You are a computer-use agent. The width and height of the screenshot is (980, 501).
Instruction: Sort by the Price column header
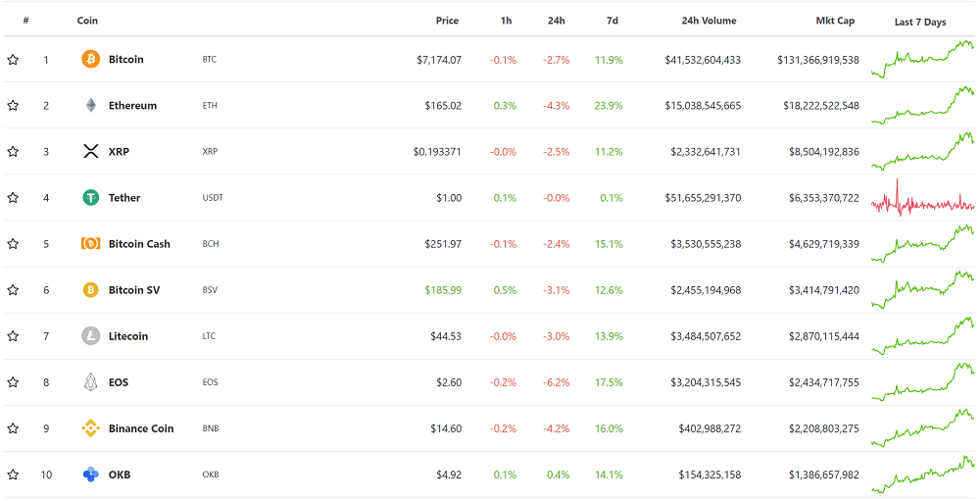(x=447, y=21)
